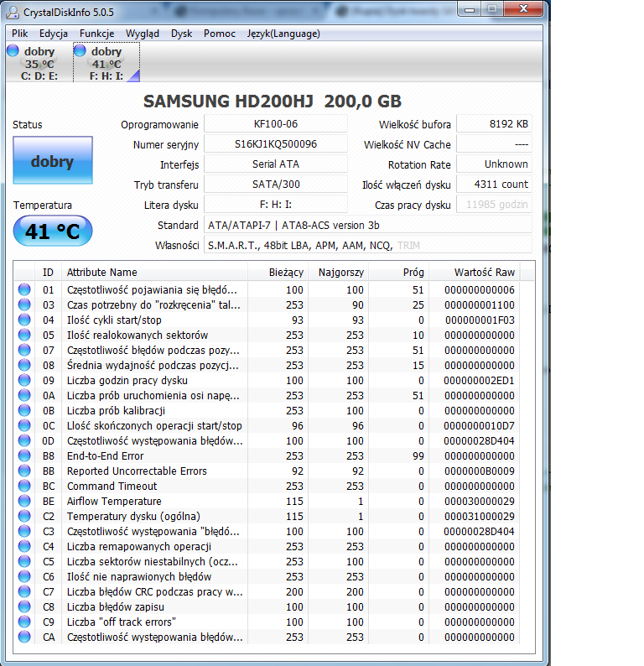Click the status orb beside End-to-End Error
The image size is (644, 666).
tap(24, 455)
